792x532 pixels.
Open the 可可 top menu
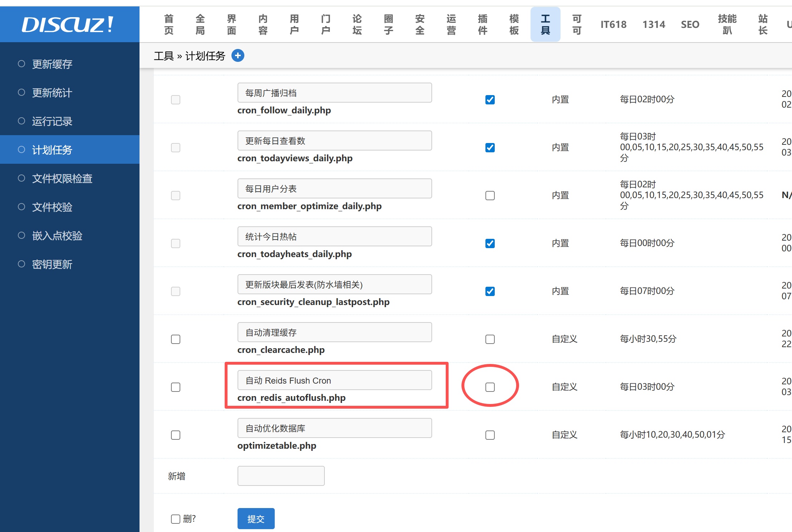[577, 24]
